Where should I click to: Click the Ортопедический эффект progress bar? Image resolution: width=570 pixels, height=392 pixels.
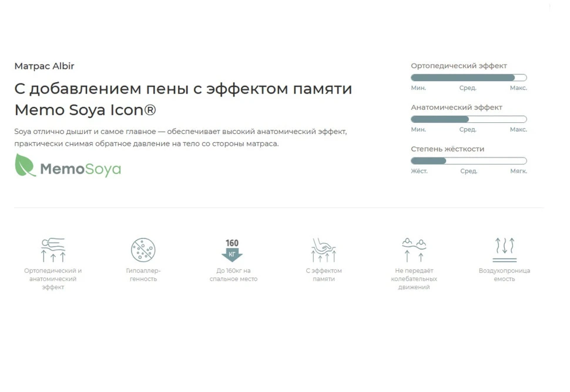[x=468, y=78]
